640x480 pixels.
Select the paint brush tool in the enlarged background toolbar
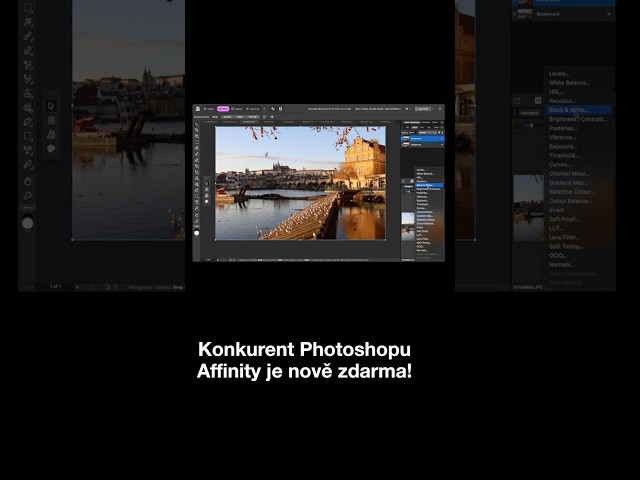[x=28, y=36]
